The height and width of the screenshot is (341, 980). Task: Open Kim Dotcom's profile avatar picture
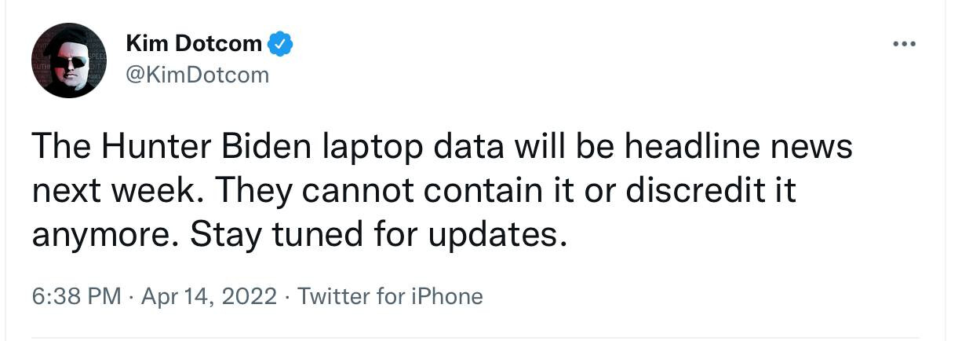pyautogui.click(x=69, y=60)
